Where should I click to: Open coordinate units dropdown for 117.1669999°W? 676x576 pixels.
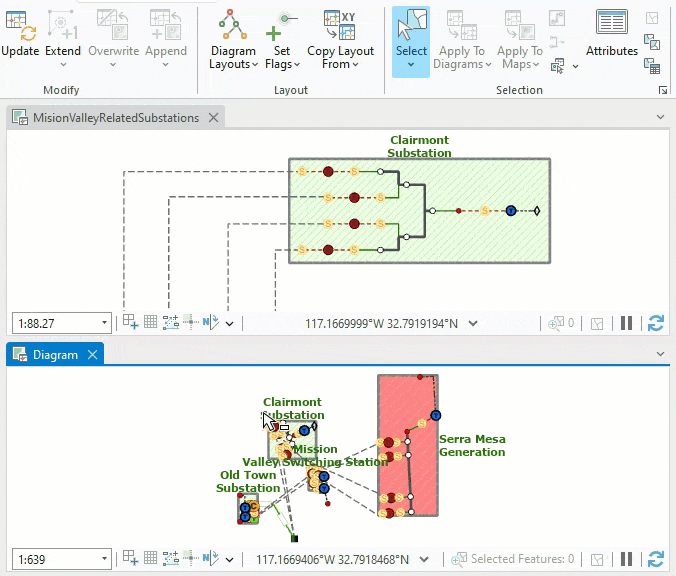tap(473, 323)
